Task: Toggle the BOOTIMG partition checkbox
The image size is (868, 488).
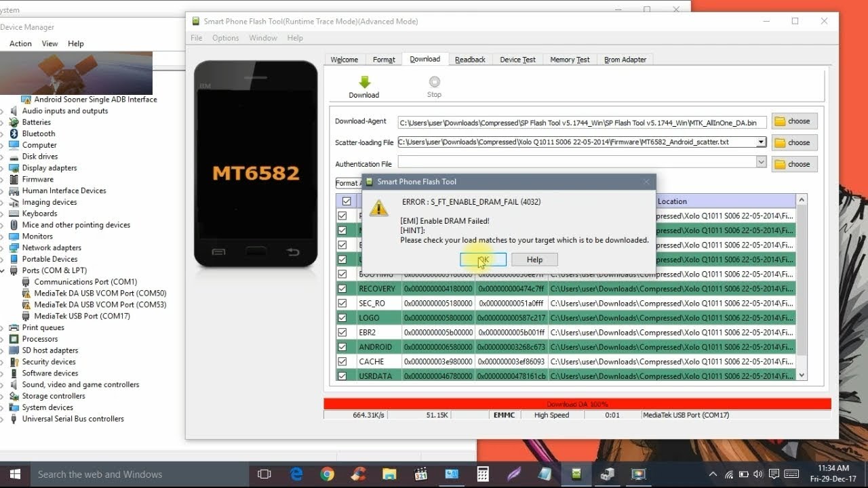Action: point(342,274)
